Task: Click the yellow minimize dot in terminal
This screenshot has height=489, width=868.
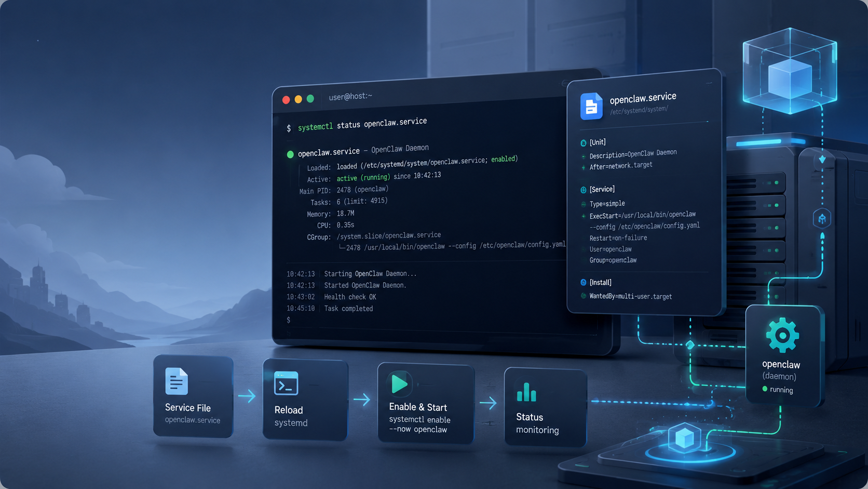Action: [298, 99]
